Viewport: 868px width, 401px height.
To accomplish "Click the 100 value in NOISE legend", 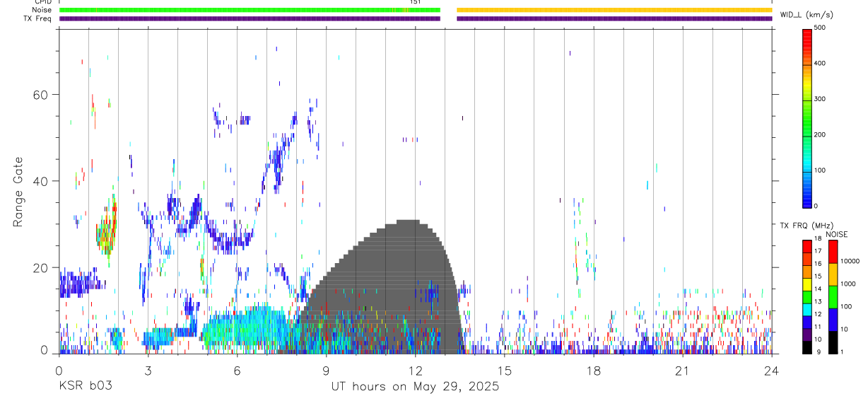I will [x=847, y=306].
